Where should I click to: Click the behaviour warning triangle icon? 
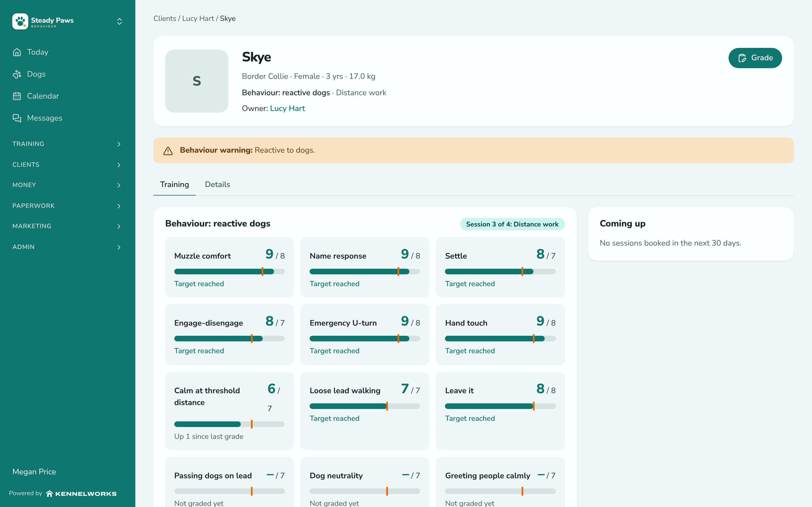coord(168,151)
